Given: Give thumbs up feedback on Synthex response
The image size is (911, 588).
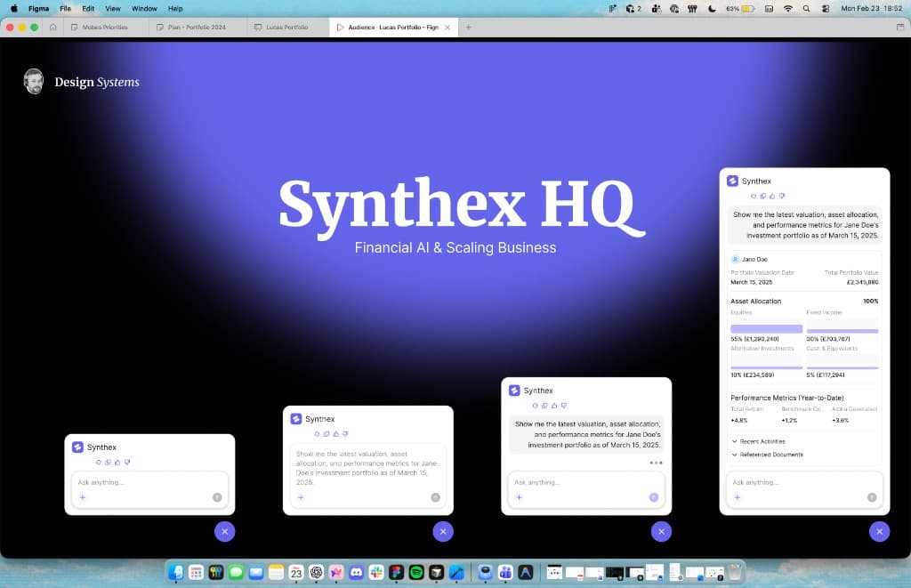Looking at the screenshot, I should (x=772, y=194).
